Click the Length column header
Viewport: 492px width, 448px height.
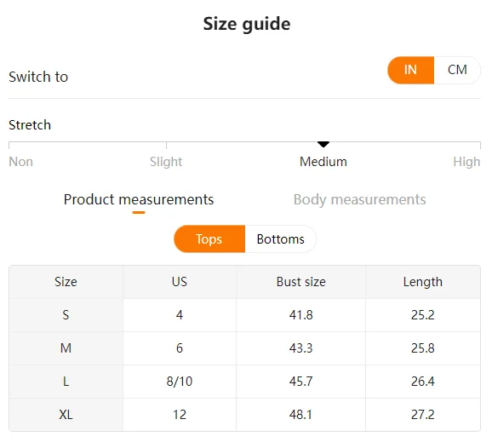click(x=423, y=282)
